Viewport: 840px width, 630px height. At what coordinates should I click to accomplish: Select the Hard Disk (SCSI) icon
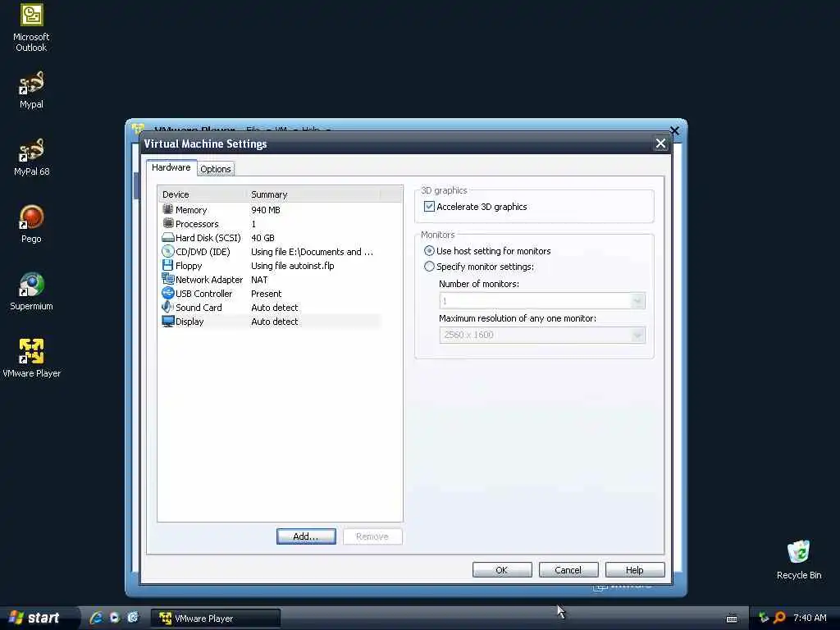[x=167, y=237]
